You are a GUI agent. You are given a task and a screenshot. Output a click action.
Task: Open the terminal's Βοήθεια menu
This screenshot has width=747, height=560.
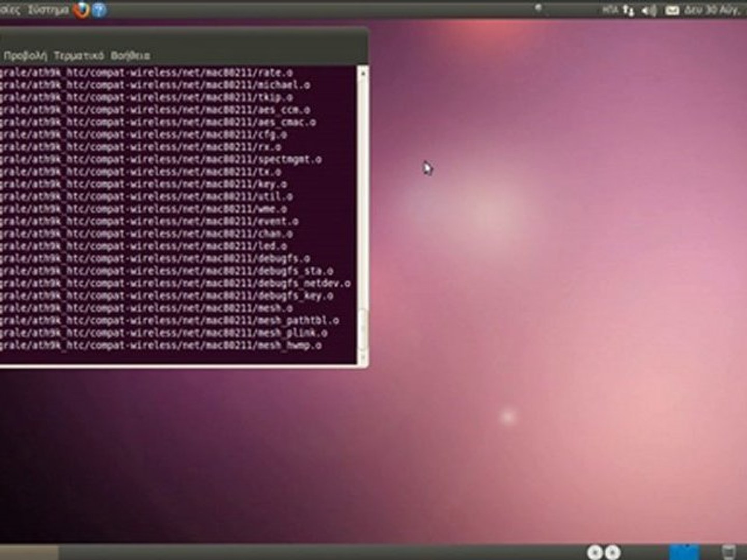(130, 55)
